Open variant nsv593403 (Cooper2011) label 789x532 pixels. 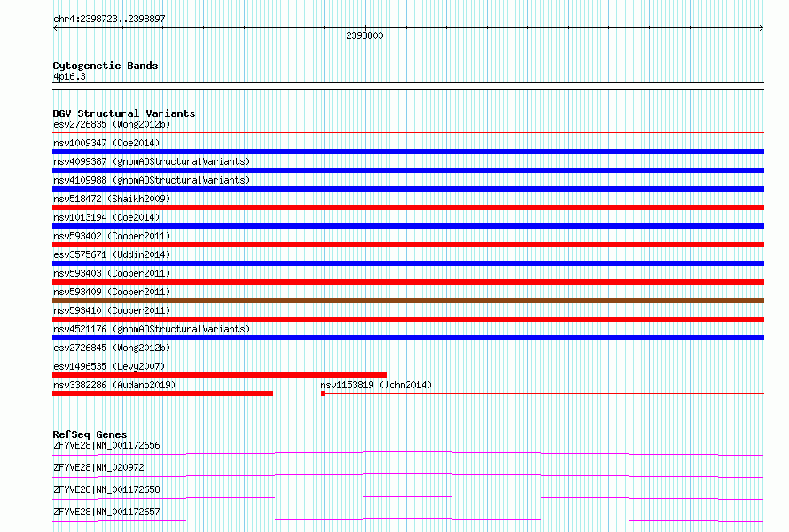[x=112, y=273]
